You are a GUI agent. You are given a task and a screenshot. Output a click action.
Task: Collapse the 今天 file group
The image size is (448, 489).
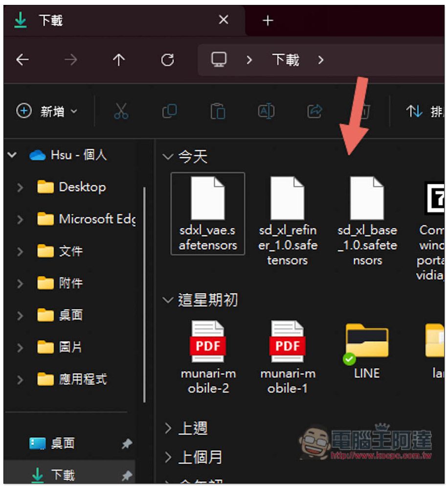pyautogui.click(x=168, y=156)
